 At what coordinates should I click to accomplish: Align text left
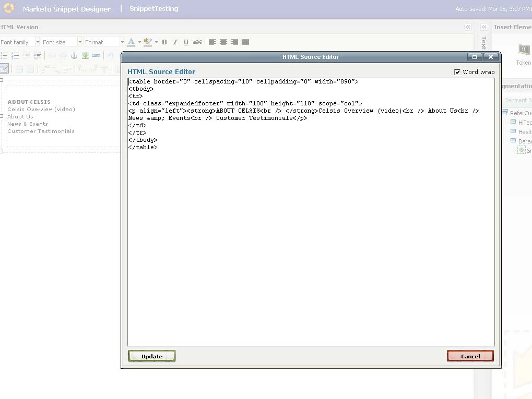coord(212,42)
